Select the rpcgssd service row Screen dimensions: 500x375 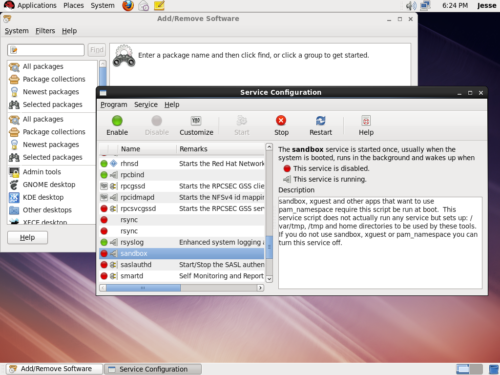click(x=182, y=186)
